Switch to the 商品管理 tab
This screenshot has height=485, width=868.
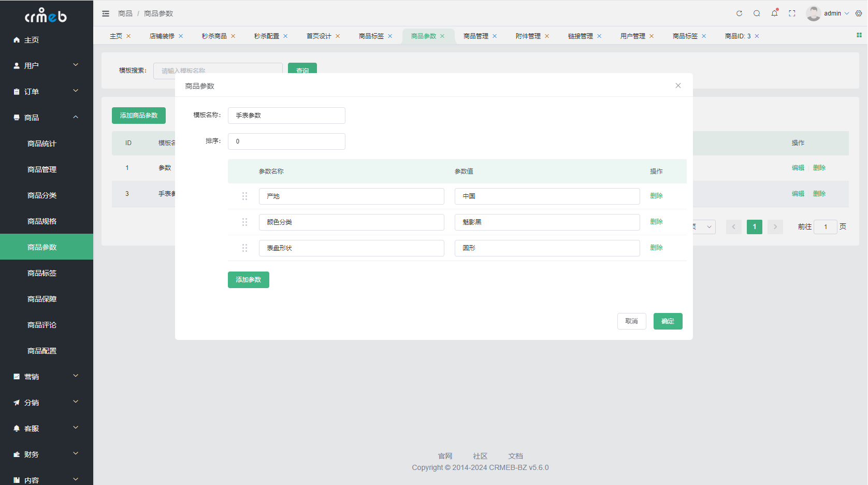pyautogui.click(x=476, y=36)
